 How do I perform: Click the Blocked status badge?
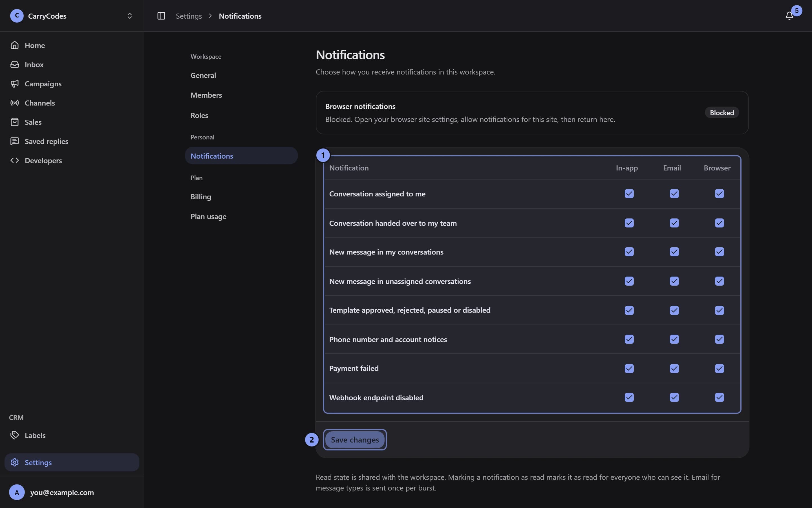[x=722, y=113]
